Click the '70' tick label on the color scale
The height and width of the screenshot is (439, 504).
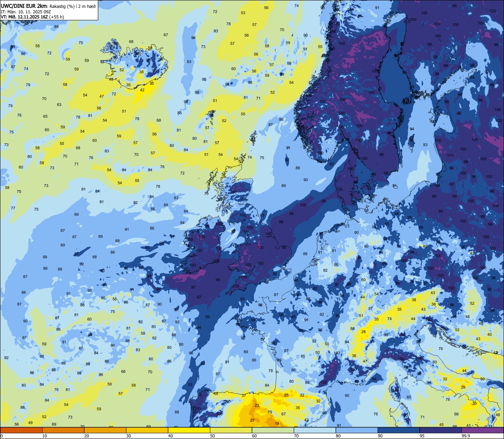(x=296, y=436)
